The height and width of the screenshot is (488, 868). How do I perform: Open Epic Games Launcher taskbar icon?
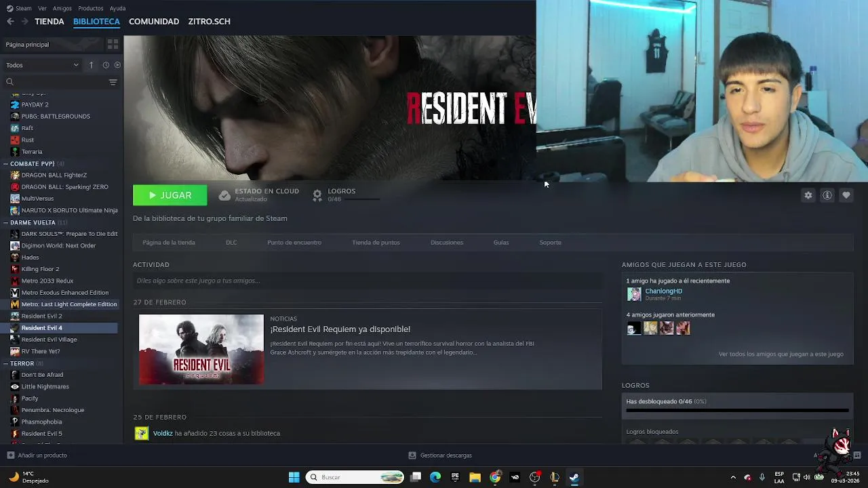[455, 477]
